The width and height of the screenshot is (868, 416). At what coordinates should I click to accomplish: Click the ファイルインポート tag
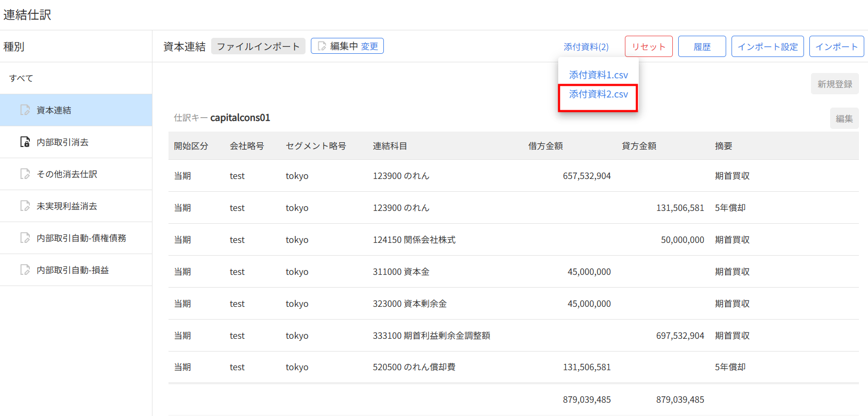(x=258, y=46)
